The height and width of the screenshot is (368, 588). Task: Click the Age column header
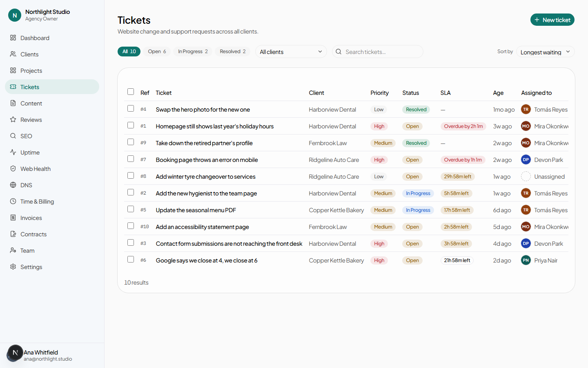point(498,93)
